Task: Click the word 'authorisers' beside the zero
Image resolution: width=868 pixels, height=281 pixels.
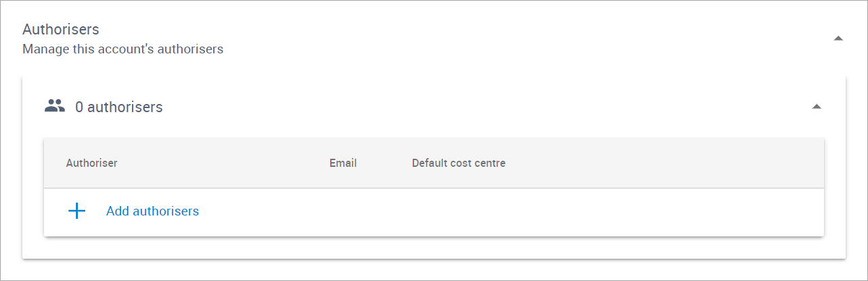Action: click(x=125, y=107)
